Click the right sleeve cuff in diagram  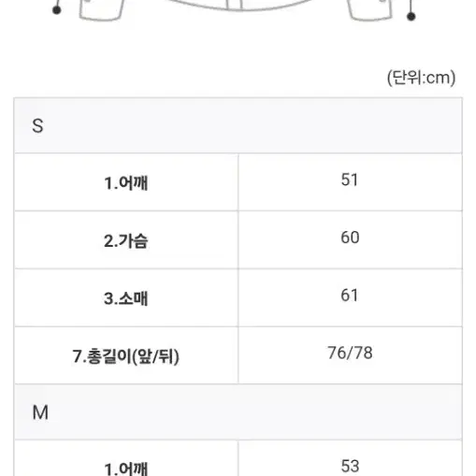[x=369, y=10]
